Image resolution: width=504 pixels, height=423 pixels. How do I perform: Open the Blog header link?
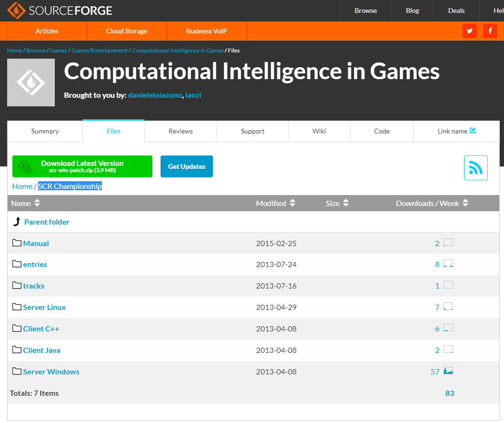pyautogui.click(x=413, y=10)
